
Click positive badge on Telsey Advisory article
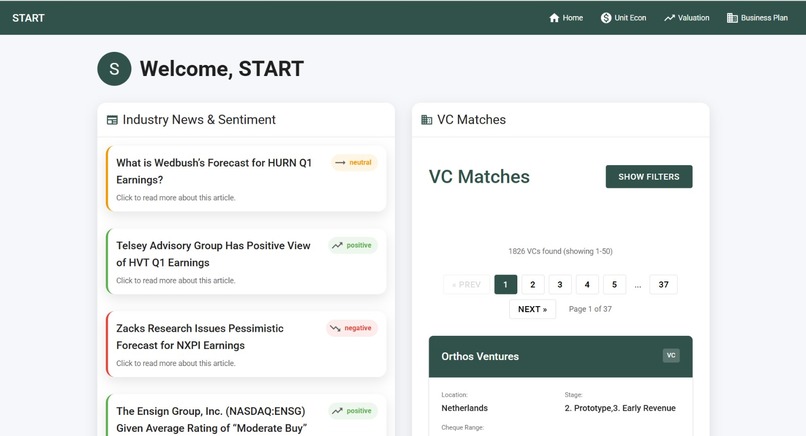click(x=353, y=245)
